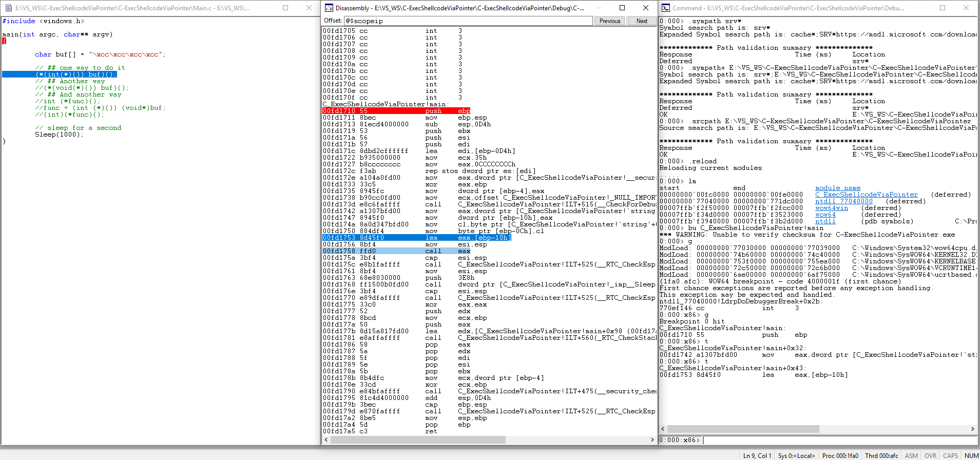This screenshot has height=460, width=980.
Task: Open the C_ExecShellcodeViaPointer module link
Action: pyautogui.click(x=866, y=195)
